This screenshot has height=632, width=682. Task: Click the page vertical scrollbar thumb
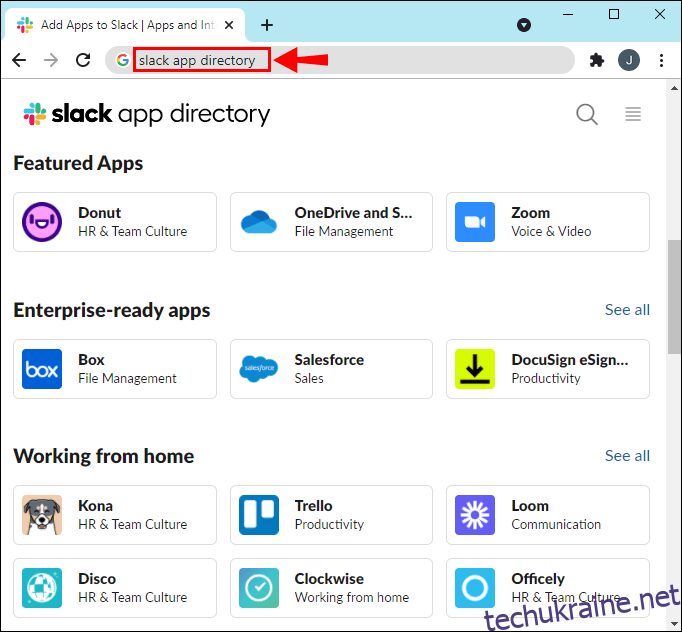tap(674, 296)
